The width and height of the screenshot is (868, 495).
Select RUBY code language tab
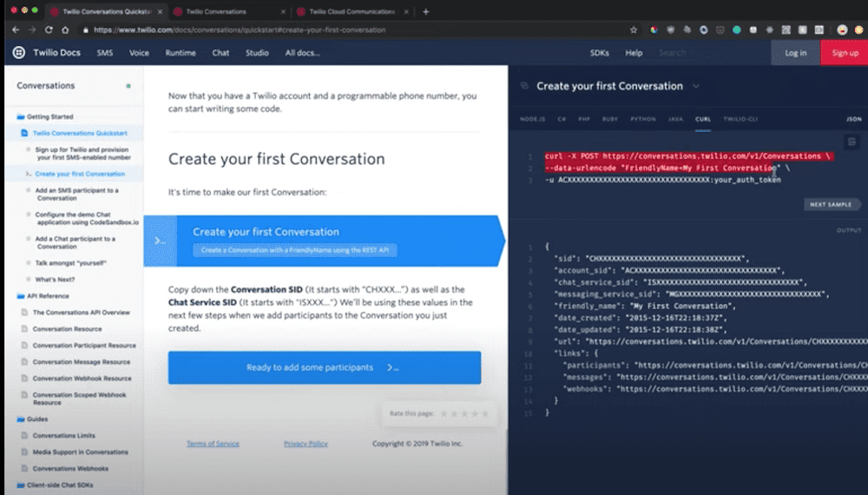point(610,119)
